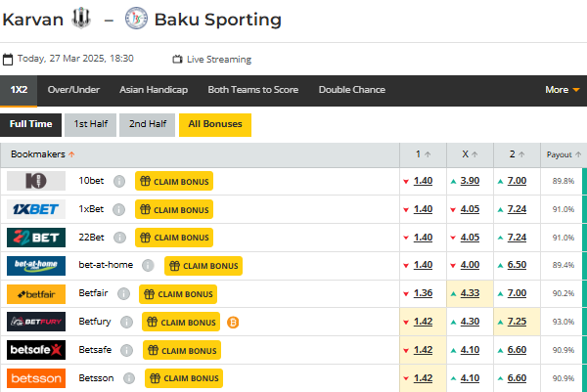Open info icon beside Betfair
This screenshot has width=587, height=392.
pos(123,294)
